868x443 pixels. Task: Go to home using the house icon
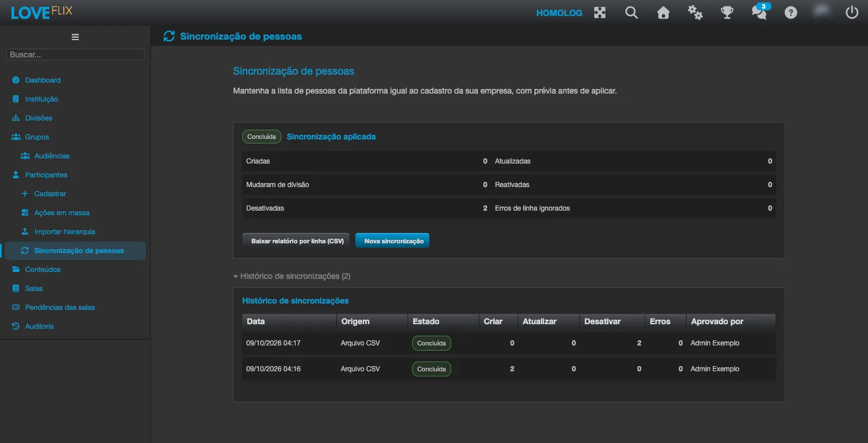pyautogui.click(x=664, y=13)
